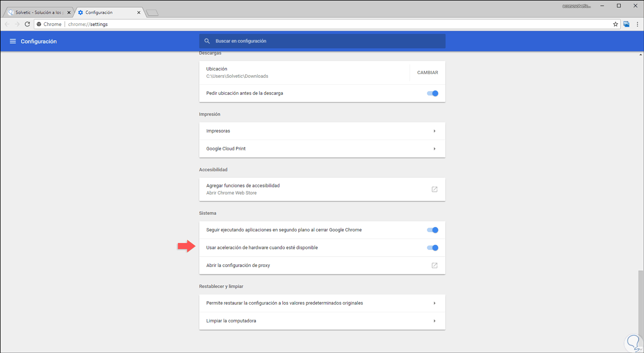Toggle hardware acceleration switch

click(432, 248)
